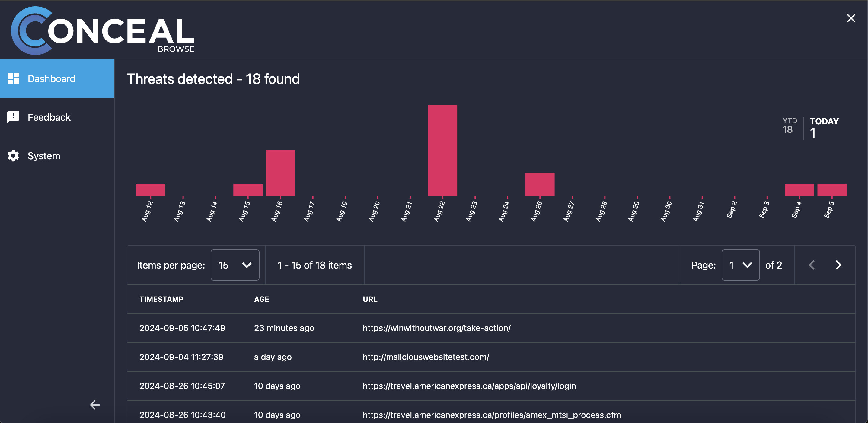868x423 pixels.
Task: Click timestamp 2024-09-05 10:47:49
Action: (182, 328)
